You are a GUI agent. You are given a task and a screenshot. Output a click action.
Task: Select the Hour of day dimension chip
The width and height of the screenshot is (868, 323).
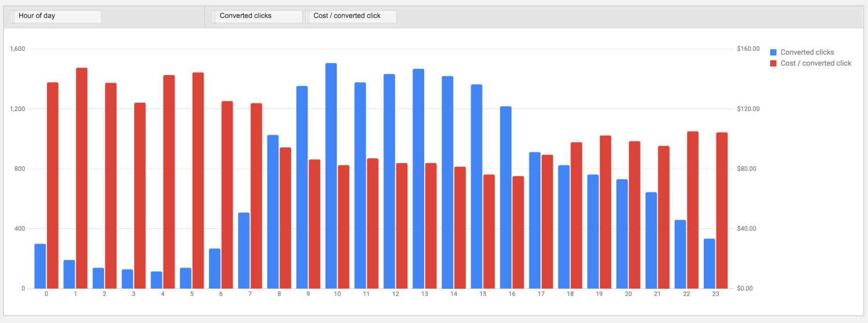(x=56, y=16)
